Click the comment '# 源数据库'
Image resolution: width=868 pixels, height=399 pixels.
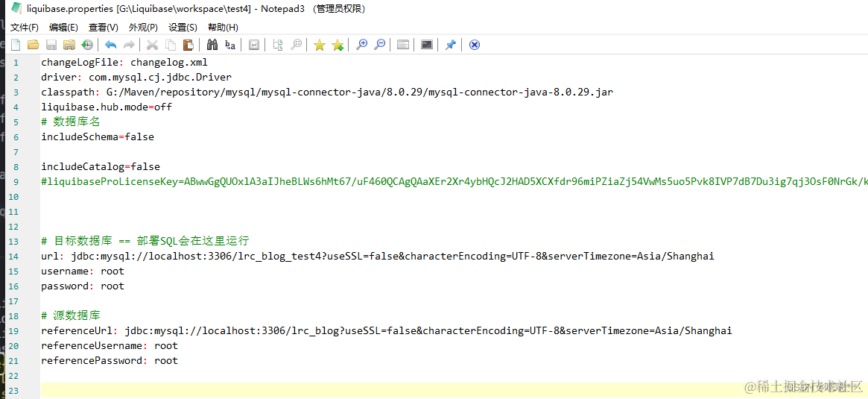[70, 316]
